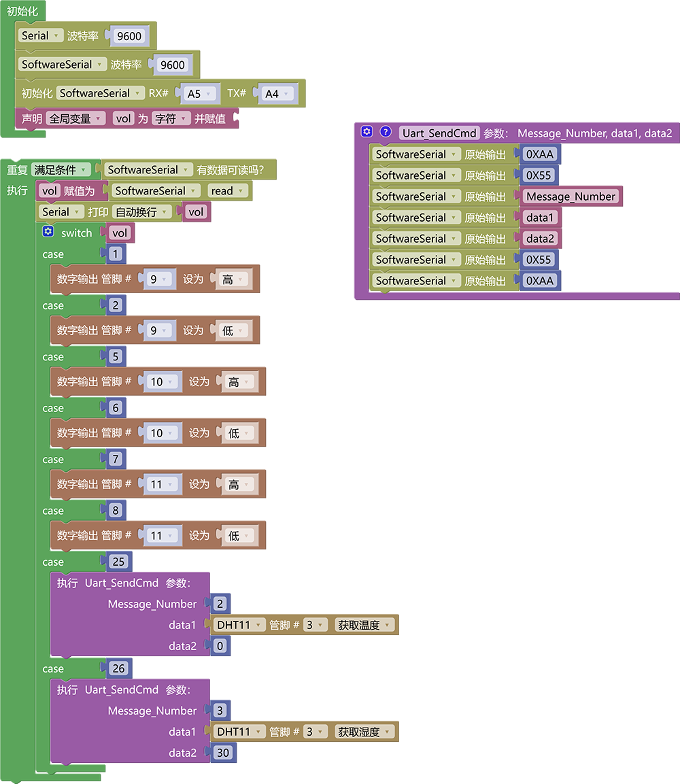
Task: Select the Message_Number variable block in function
Action: tap(571, 196)
